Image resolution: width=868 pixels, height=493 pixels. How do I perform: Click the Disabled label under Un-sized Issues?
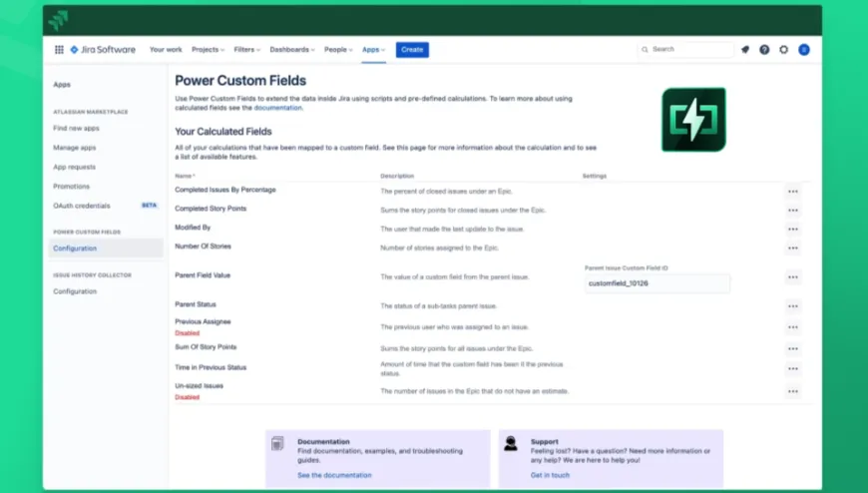188,397
